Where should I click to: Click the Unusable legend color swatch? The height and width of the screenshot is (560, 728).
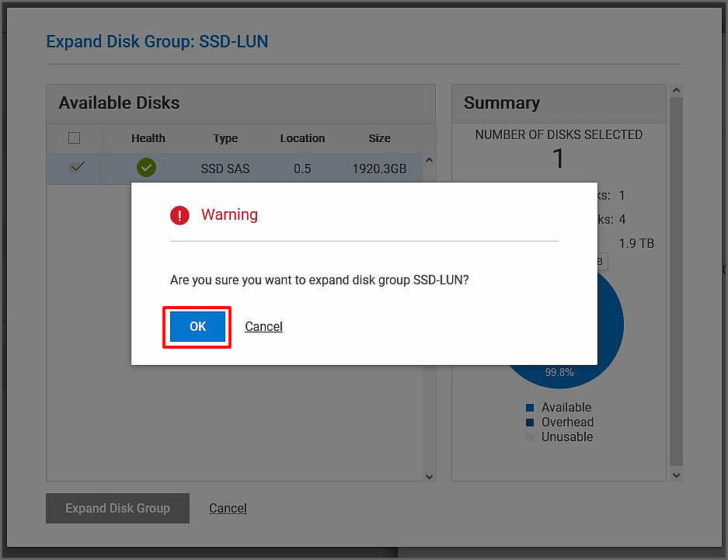click(530, 437)
